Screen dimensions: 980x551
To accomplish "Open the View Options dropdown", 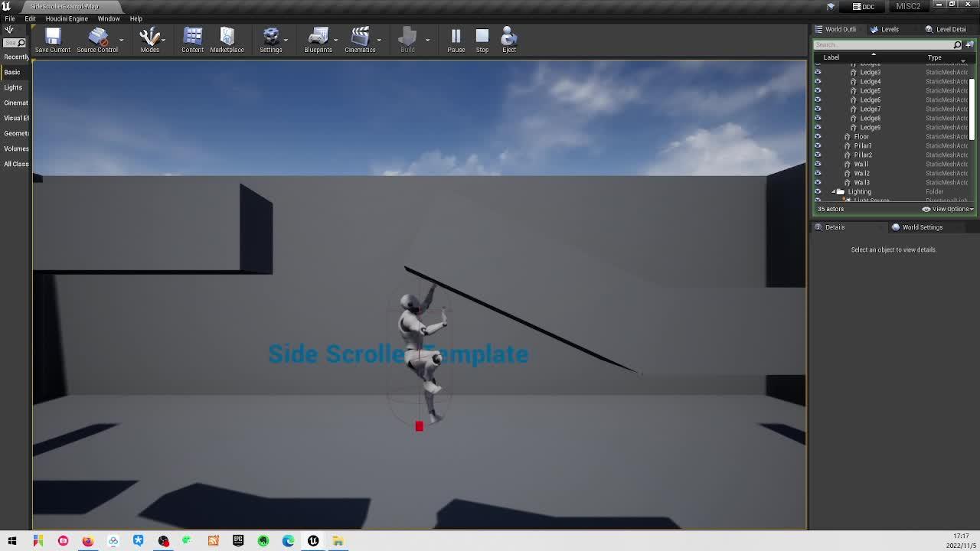I will click(x=948, y=209).
